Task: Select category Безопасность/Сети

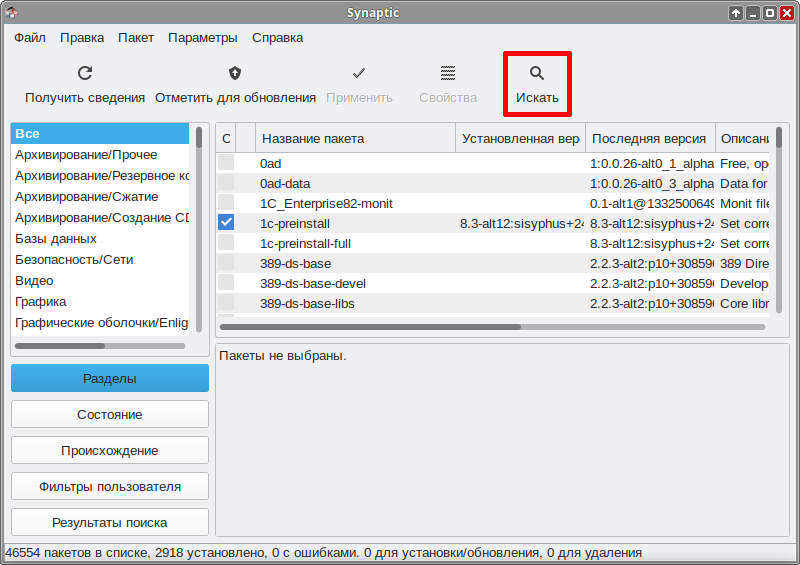Action: tap(100, 259)
